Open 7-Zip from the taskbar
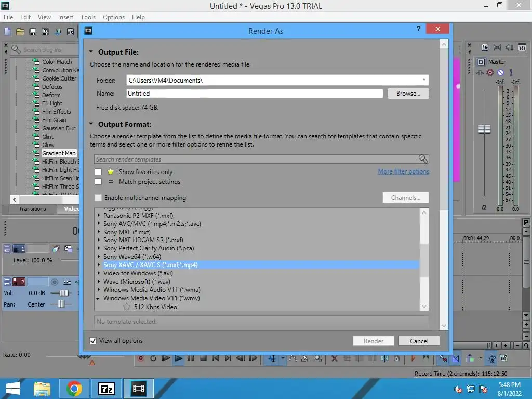 106,389
